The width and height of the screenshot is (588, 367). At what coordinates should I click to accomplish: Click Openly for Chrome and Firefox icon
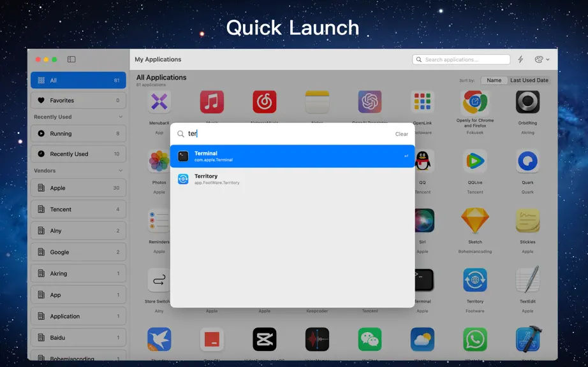tap(475, 101)
